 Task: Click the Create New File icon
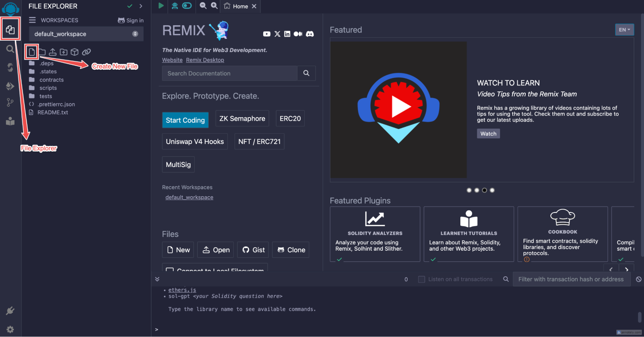(32, 52)
